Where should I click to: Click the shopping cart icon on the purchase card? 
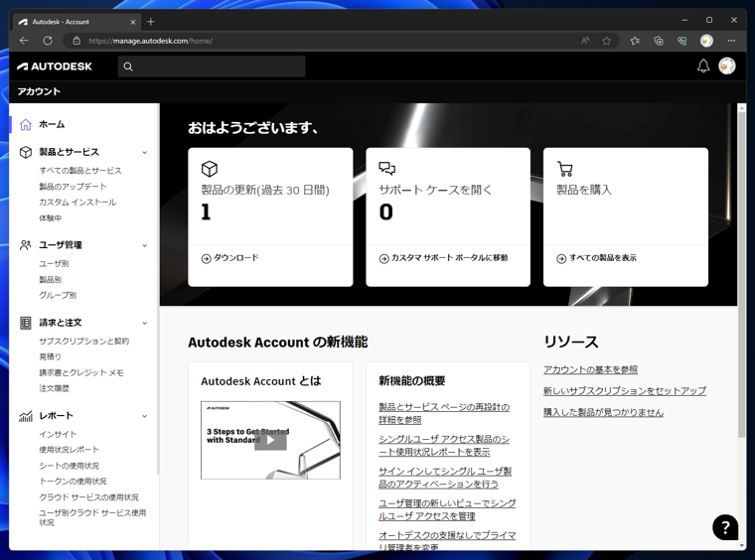pyautogui.click(x=565, y=169)
